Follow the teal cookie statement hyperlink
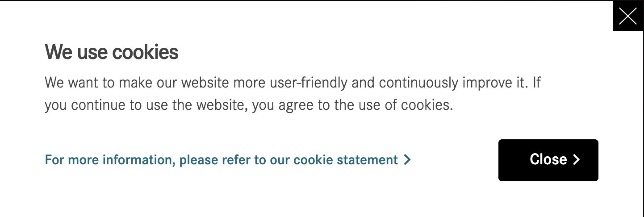 (x=228, y=160)
